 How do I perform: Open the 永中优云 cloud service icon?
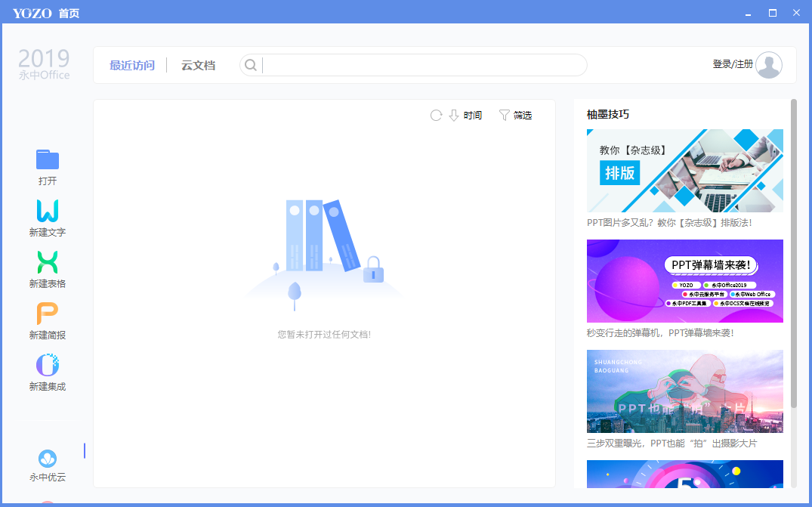pos(48,459)
